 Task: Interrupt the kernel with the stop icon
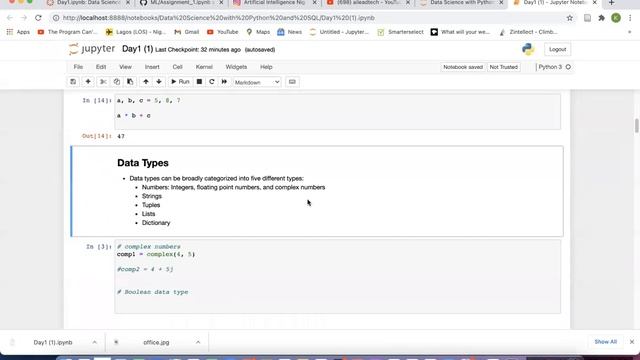point(199,82)
